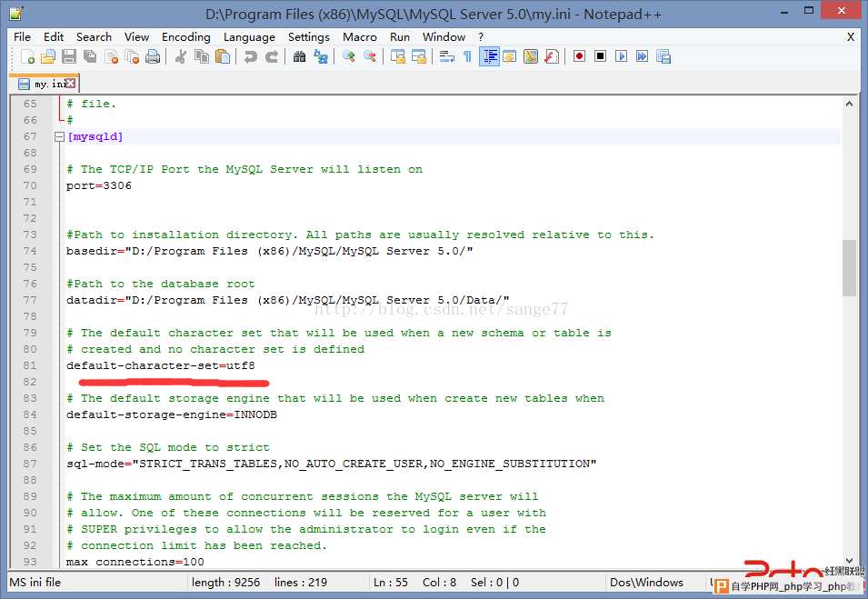Image resolution: width=868 pixels, height=599 pixels.
Task: Open user defined language dialog icon
Action: tap(510, 56)
